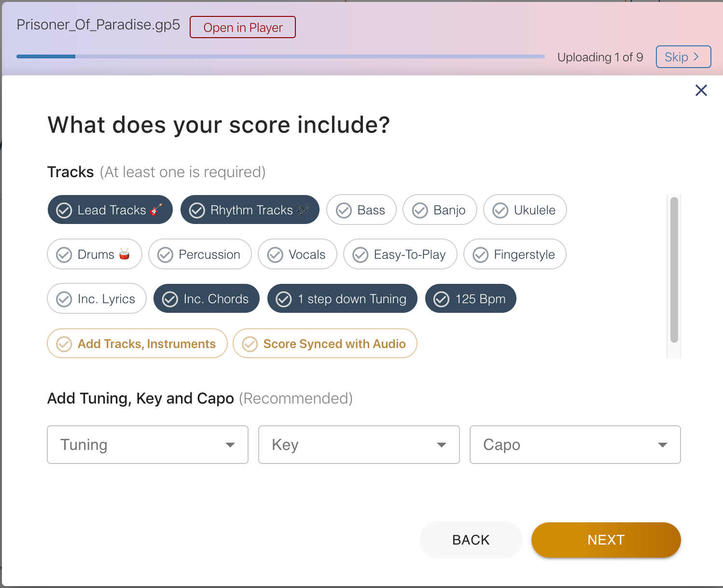Click the orange NEXT button
Image resolution: width=723 pixels, height=588 pixels.
click(606, 540)
